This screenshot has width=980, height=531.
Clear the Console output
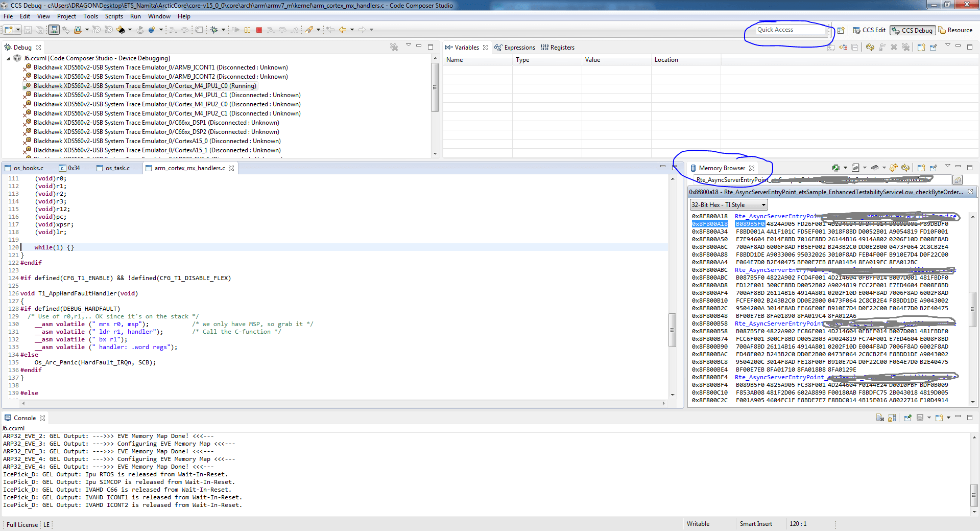click(880, 418)
